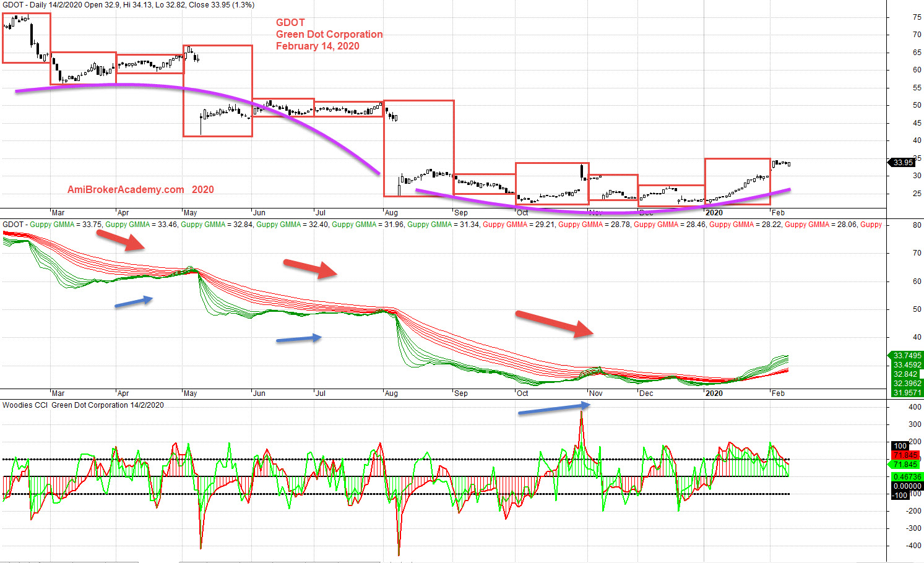Screen dimensions: 924x563
Task: Select Apr on the GMMA pane time axis
Action: 123,393
